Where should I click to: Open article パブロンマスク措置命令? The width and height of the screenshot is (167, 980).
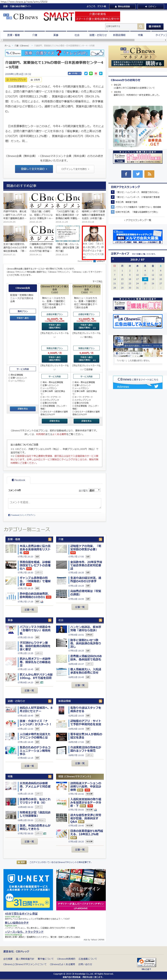click(x=35, y=630)
